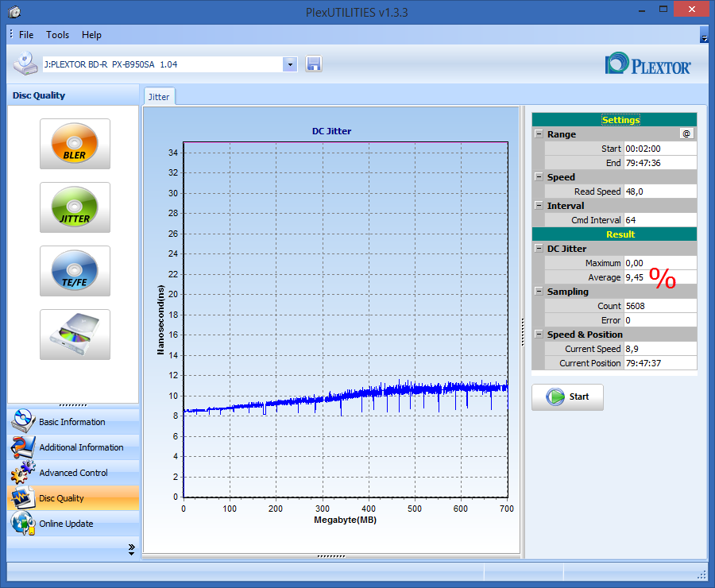The image size is (715, 588).
Task: Open Basic Information section
Action: [73, 422]
